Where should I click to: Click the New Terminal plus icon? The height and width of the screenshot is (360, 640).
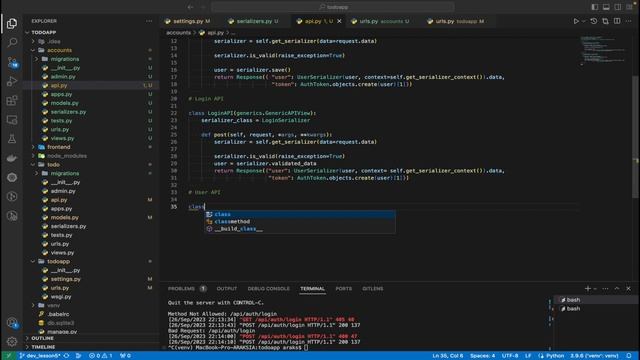click(x=587, y=289)
